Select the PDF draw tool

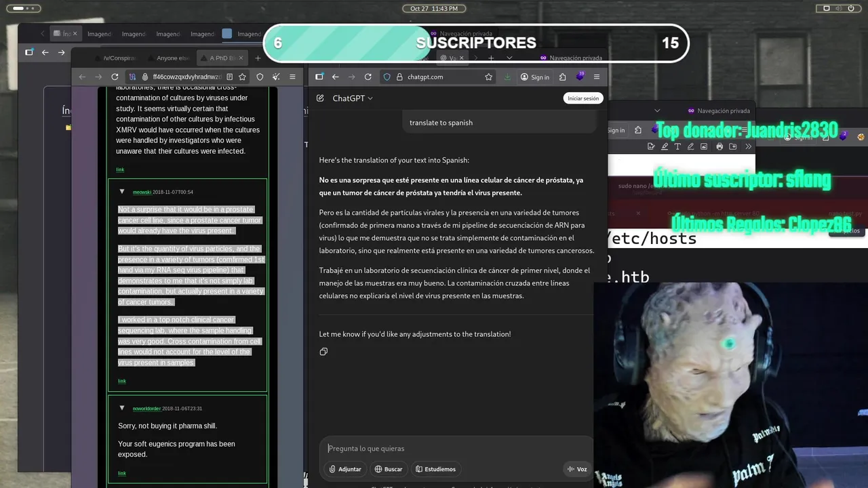coord(690,146)
